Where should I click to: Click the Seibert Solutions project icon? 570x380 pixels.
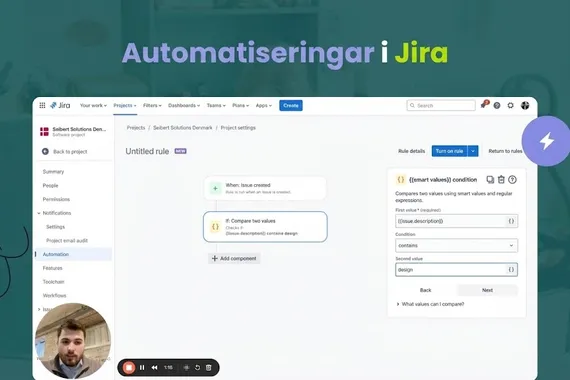pyautogui.click(x=44, y=132)
